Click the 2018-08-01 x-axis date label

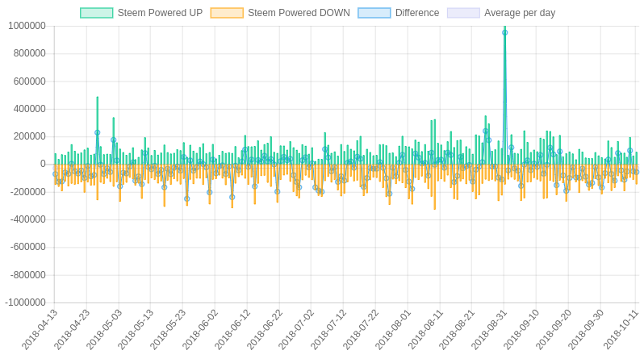pyautogui.click(x=393, y=330)
